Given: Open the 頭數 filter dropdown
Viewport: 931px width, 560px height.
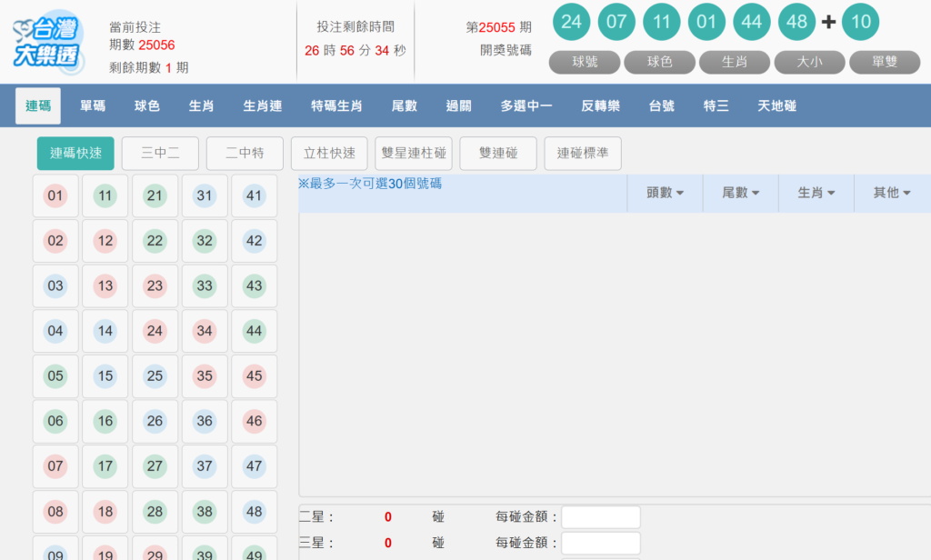Looking at the screenshot, I should pyautogui.click(x=665, y=193).
